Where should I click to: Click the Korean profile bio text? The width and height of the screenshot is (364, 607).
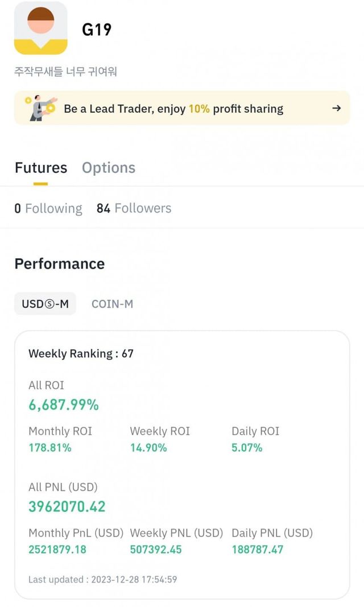point(65,72)
